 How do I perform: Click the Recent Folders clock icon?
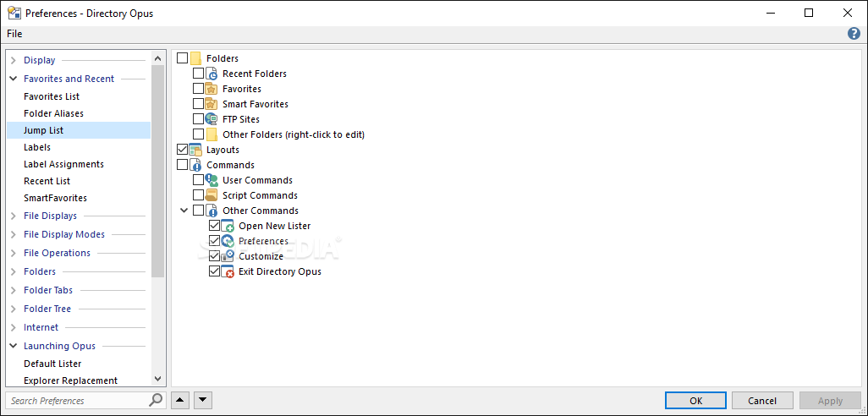tap(212, 74)
